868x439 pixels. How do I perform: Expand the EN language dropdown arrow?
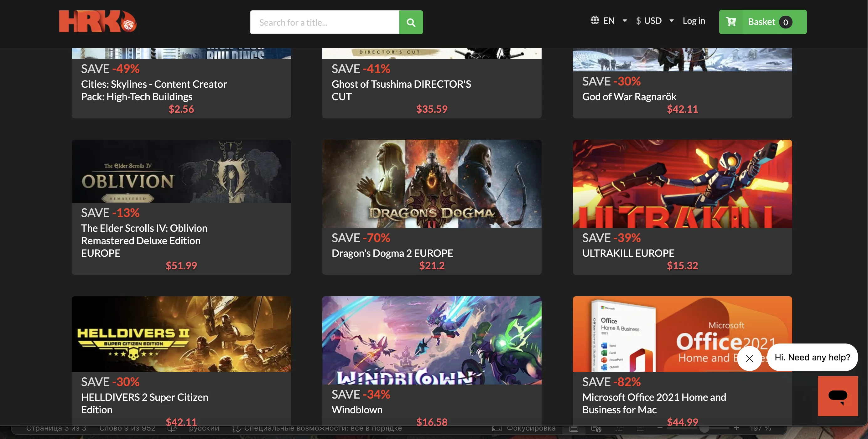625,21
